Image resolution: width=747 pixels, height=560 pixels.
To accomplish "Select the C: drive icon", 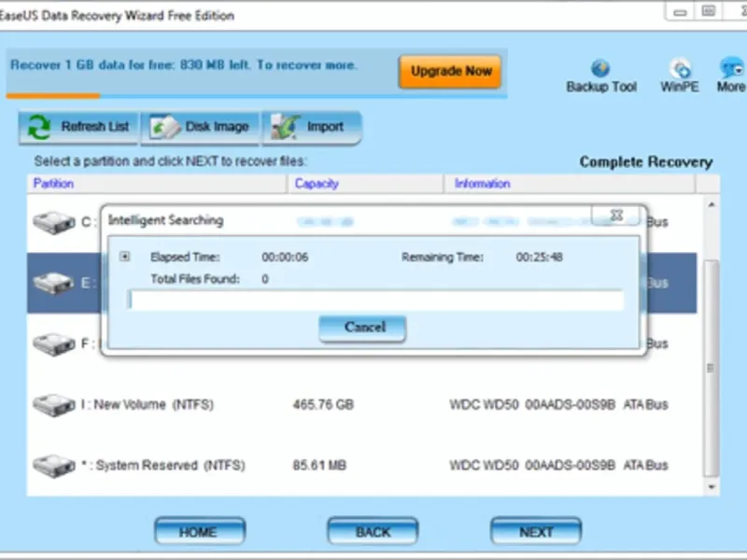I will click(54, 222).
